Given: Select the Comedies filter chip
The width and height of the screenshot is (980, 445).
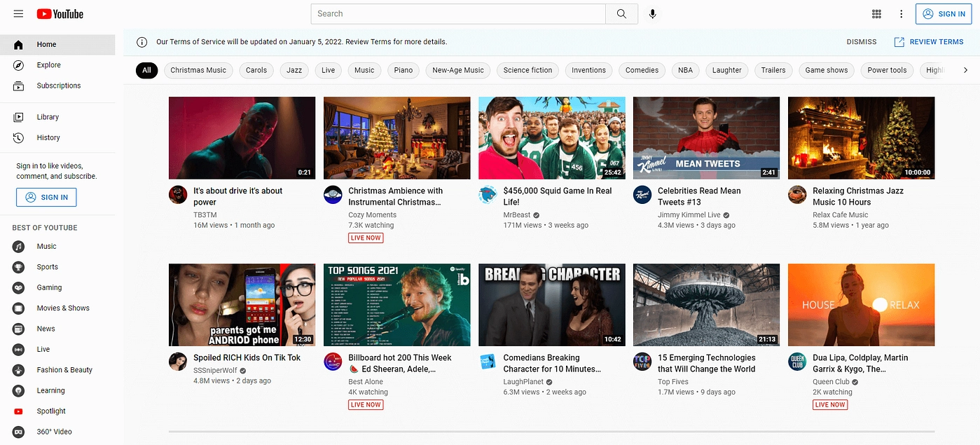Looking at the screenshot, I should click(642, 70).
